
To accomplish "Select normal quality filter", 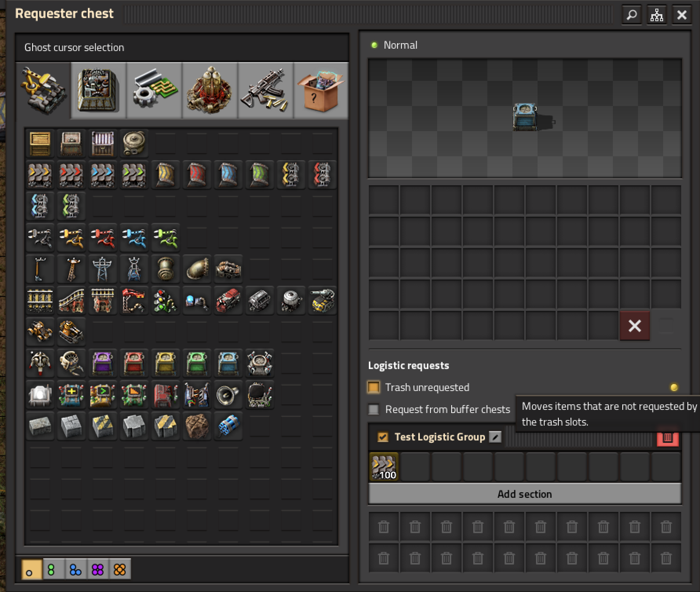I will click(x=31, y=569).
